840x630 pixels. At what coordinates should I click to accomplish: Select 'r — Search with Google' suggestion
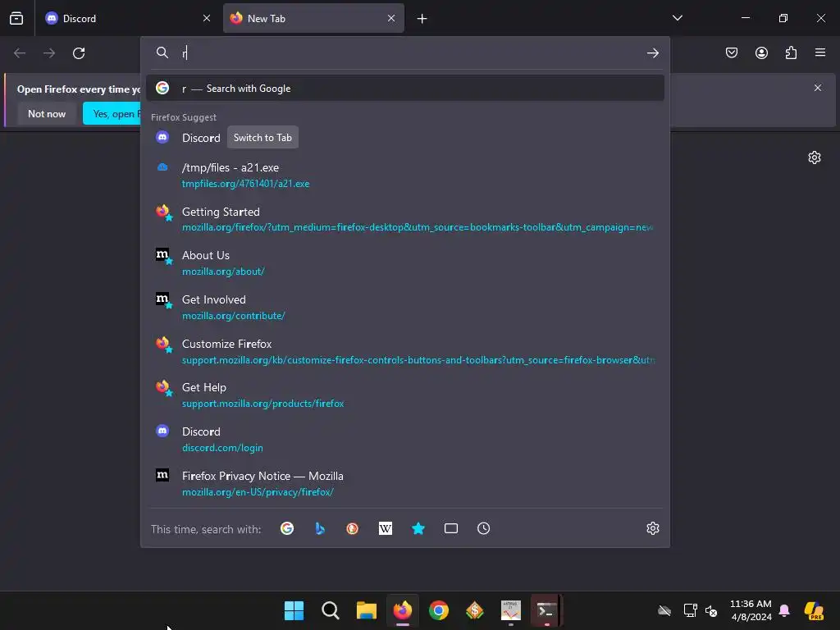tap(405, 89)
